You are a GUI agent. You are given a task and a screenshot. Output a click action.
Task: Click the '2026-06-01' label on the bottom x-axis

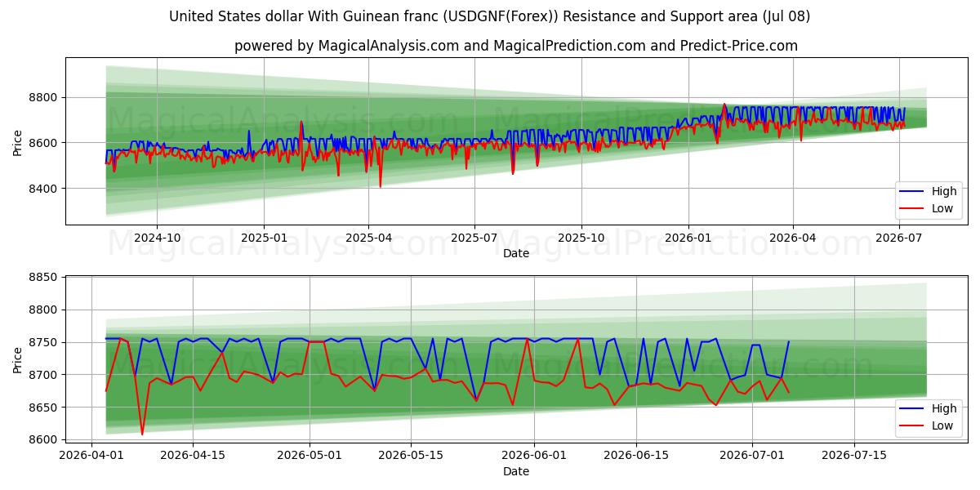[x=534, y=456]
